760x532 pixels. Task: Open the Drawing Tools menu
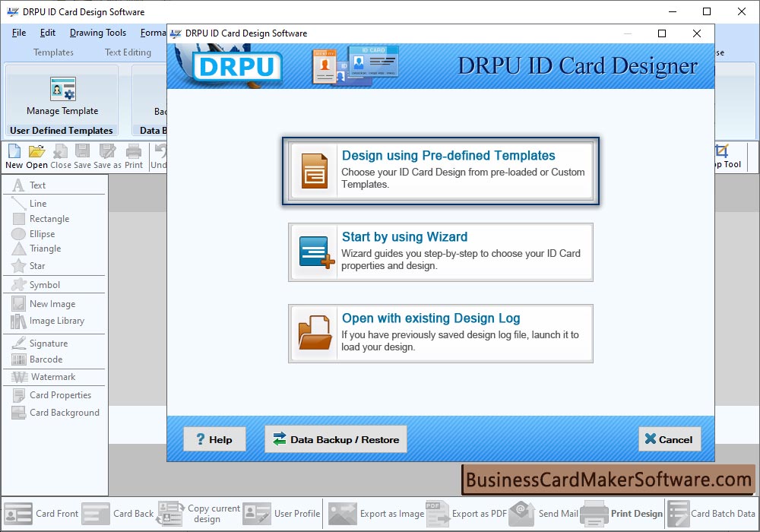tap(98, 33)
